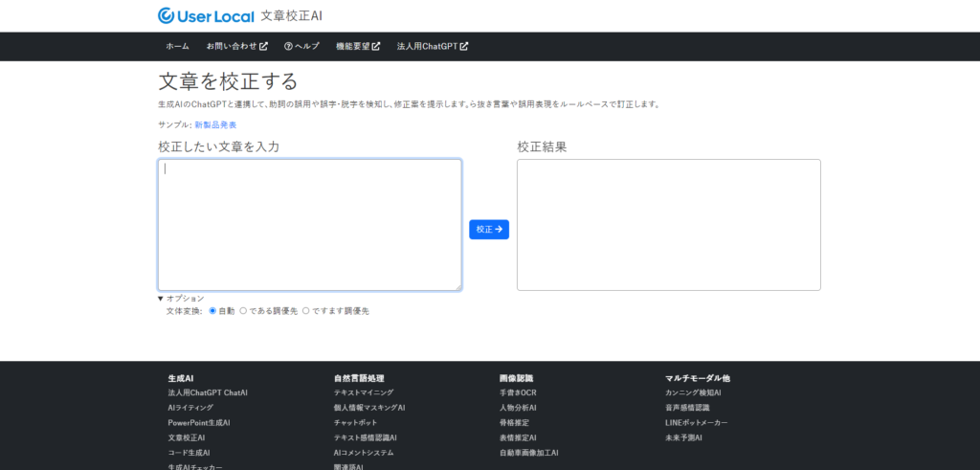Click the input textarea resize handle

point(457,286)
